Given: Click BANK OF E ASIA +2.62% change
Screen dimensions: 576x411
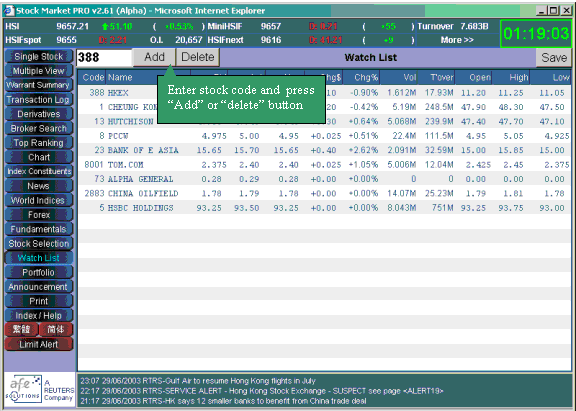Looking at the screenshot, I should [363, 150].
